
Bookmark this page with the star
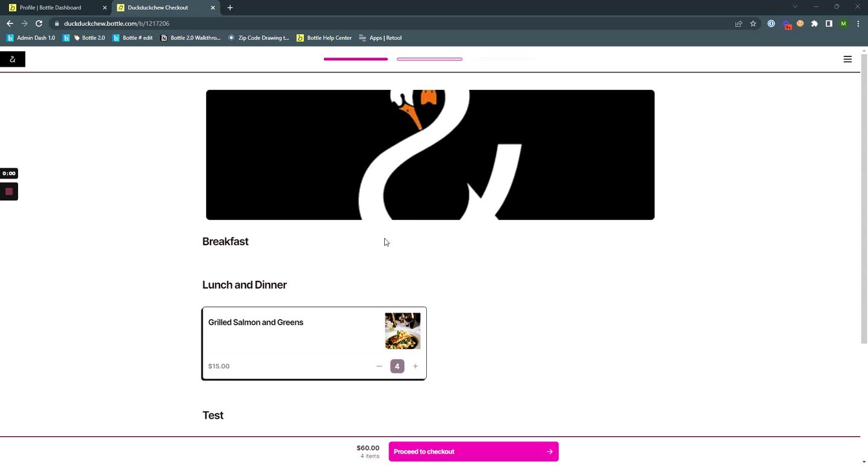753,23
